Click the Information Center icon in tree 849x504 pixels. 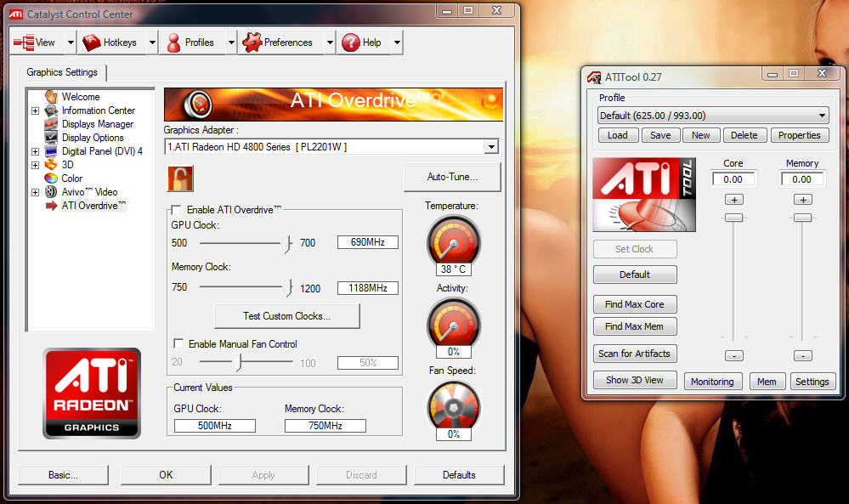point(51,110)
